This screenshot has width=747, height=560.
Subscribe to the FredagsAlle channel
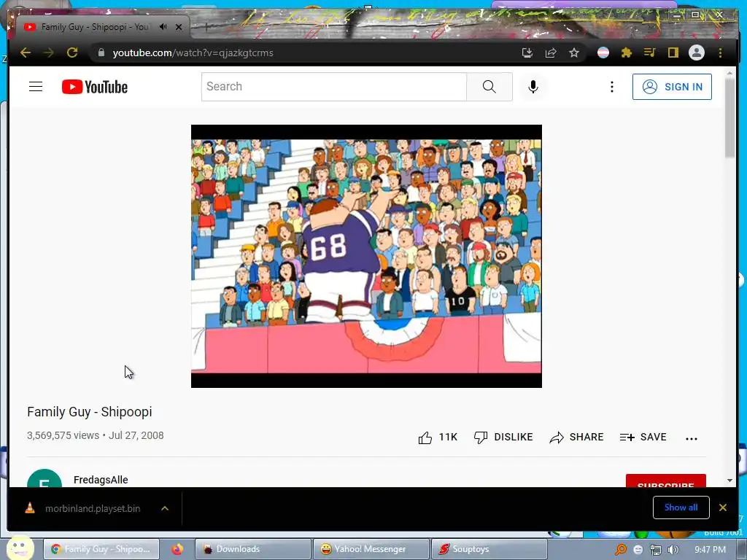coord(665,481)
